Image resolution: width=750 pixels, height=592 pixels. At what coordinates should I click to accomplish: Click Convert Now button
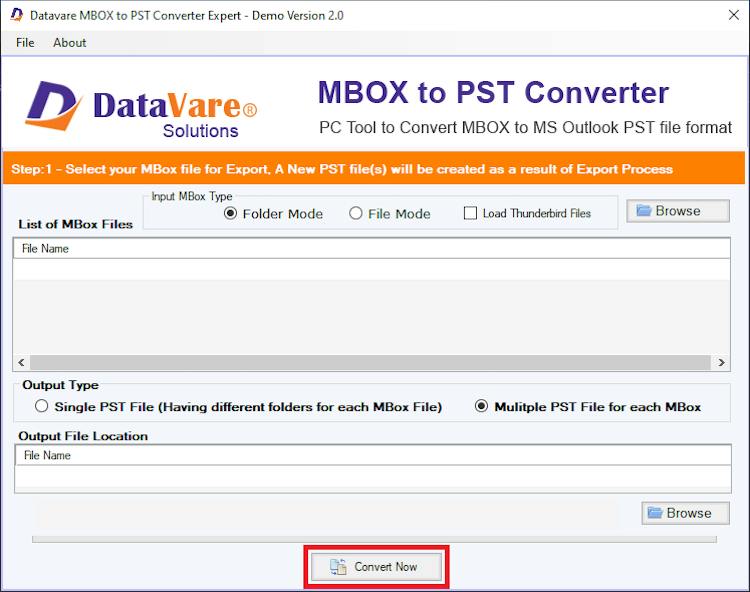[376, 567]
